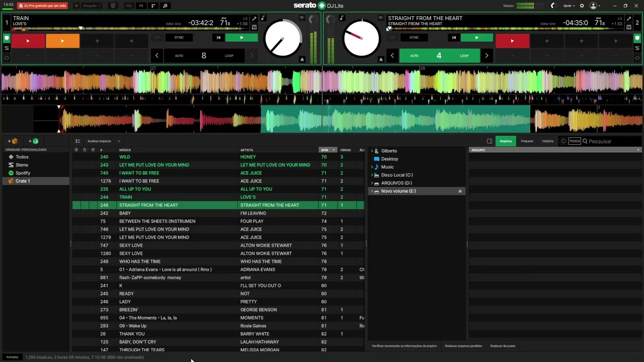Expand the Gilberto folder
Image resolution: width=644 pixels, height=362 pixels.
pos(372,151)
